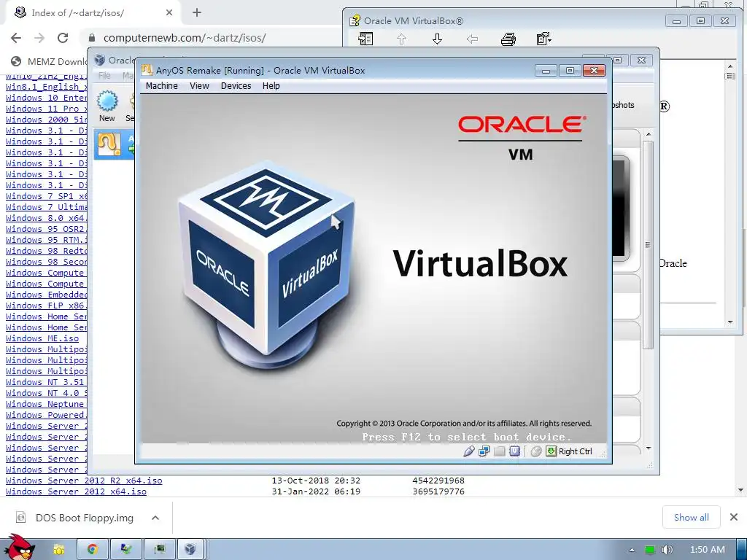Viewport: 747px width, 560px height.
Task: Open a new browser tab with plus
Action: tap(197, 12)
